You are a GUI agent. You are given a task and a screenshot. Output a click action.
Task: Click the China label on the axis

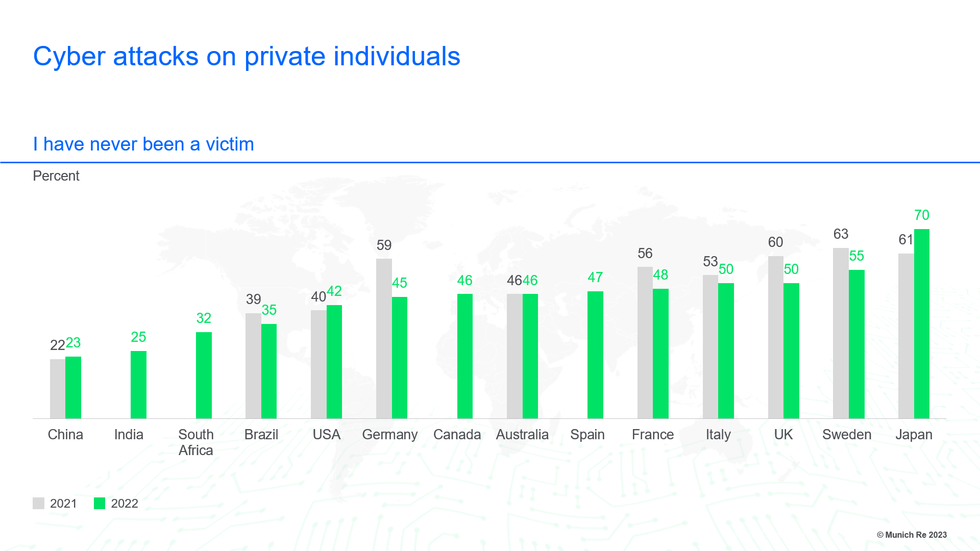point(65,435)
